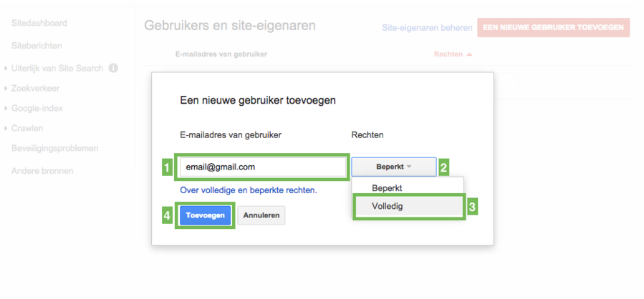Viewport: 644px width, 299px height.
Task: Open the Over volledige en beperkte rechten link
Action: pyautogui.click(x=248, y=191)
